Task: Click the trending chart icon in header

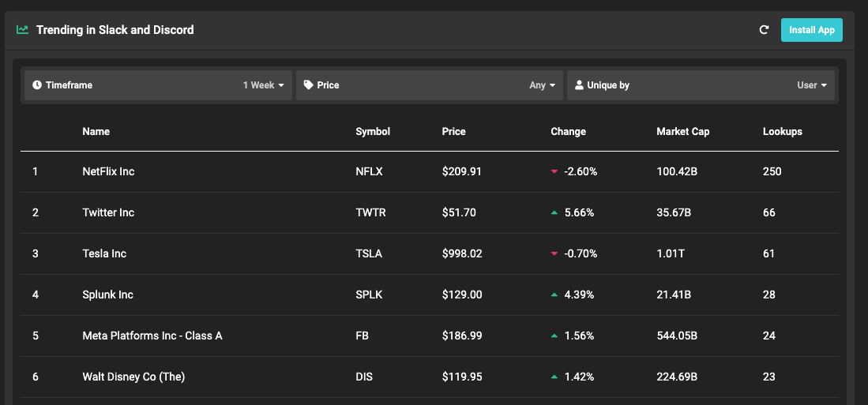Action: tap(23, 30)
